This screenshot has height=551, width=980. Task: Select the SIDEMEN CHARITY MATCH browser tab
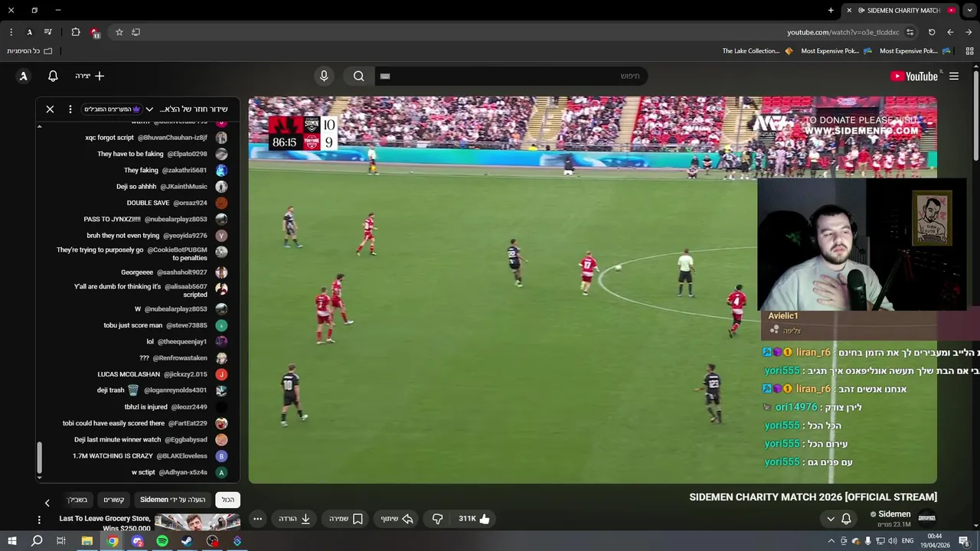pyautogui.click(x=900, y=10)
